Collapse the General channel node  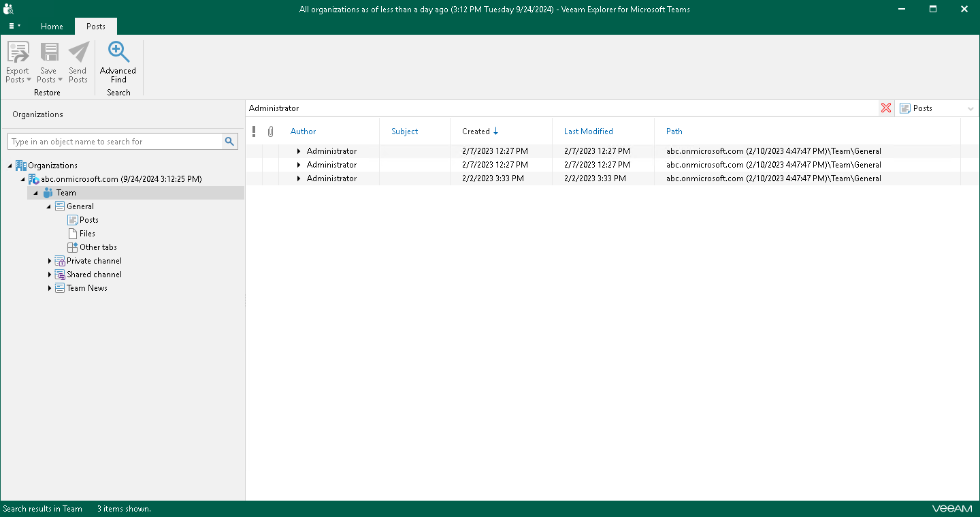[49, 206]
